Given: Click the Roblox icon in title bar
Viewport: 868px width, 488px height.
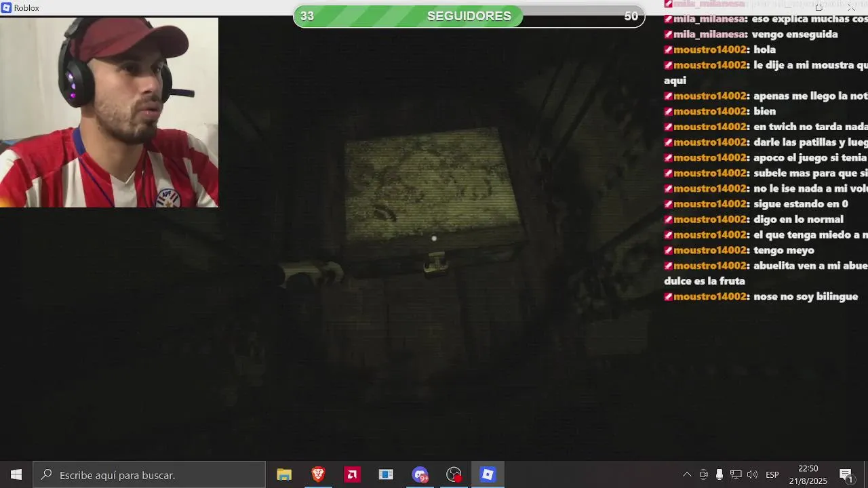Looking at the screenshot, I should (x=6, y=7).
